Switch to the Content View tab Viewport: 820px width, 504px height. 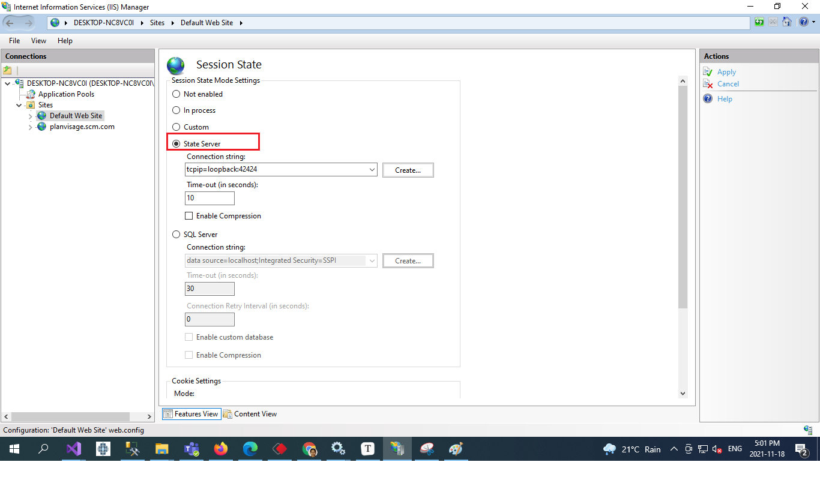[x=250, y=414]
